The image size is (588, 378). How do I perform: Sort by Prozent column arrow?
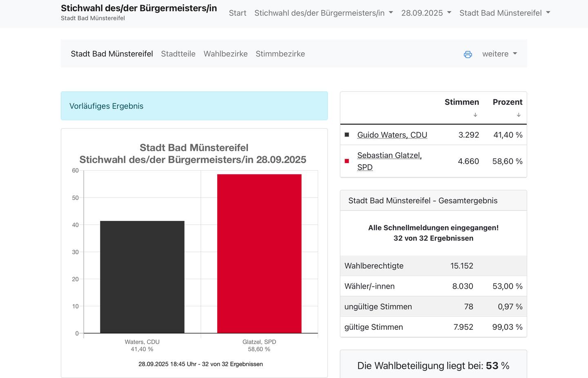coord(518,115)
